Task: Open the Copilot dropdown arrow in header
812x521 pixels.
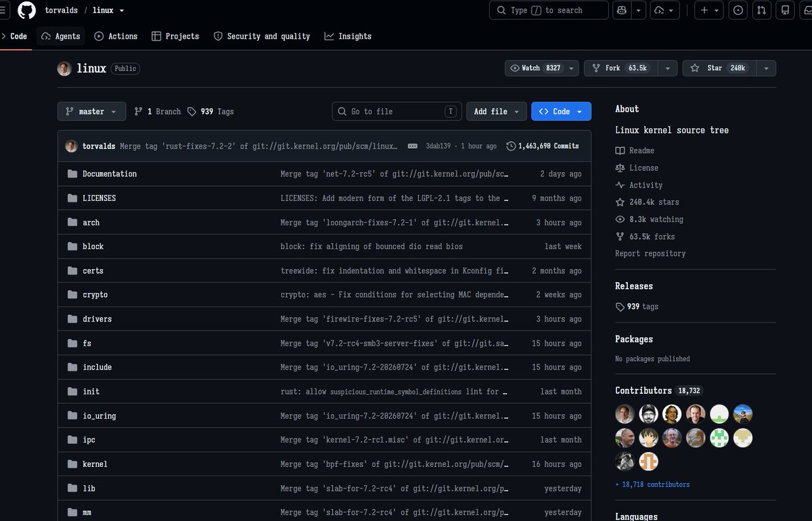Action: (x=639, y=10)
